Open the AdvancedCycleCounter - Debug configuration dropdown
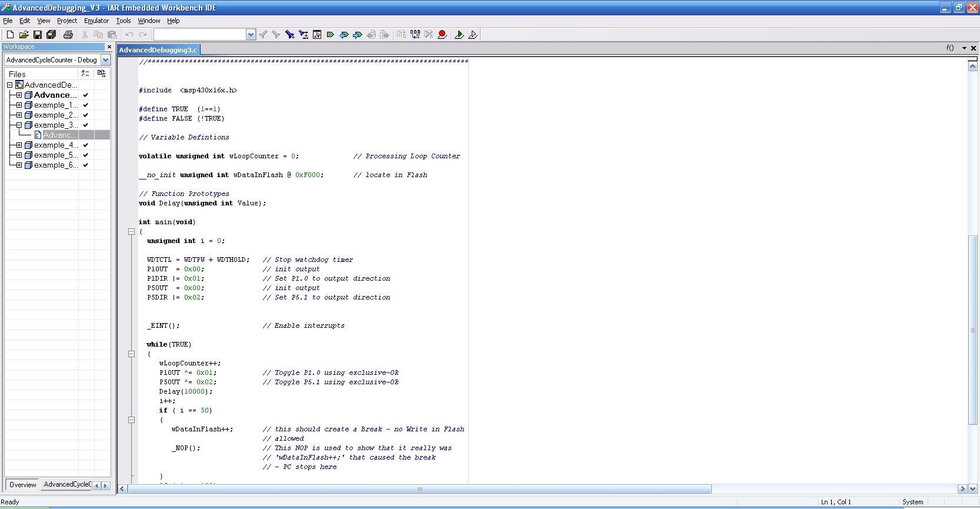The image size is (980, 509). click(105, 60)
